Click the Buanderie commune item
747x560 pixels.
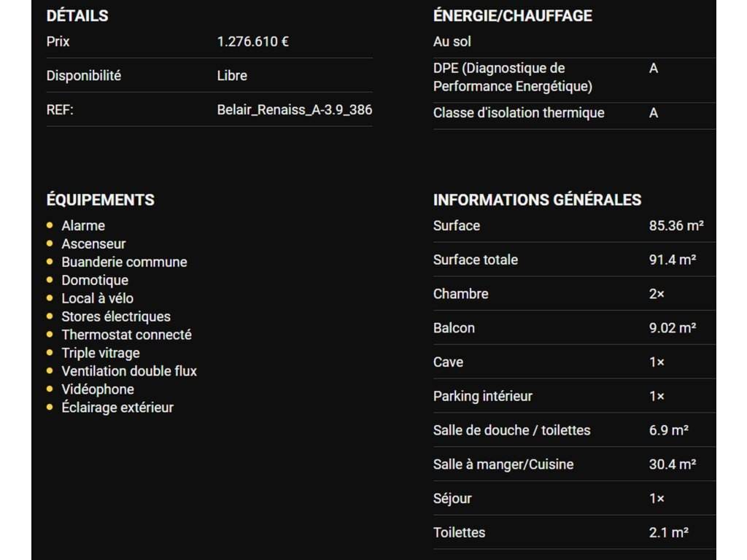pos(124,262)
